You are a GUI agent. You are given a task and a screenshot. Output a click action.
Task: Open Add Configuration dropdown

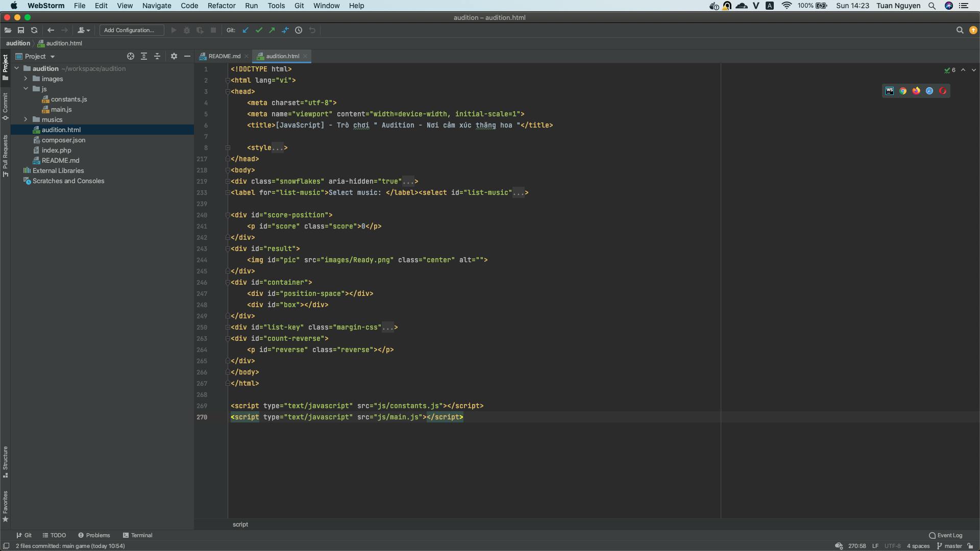tap(132, 30)
